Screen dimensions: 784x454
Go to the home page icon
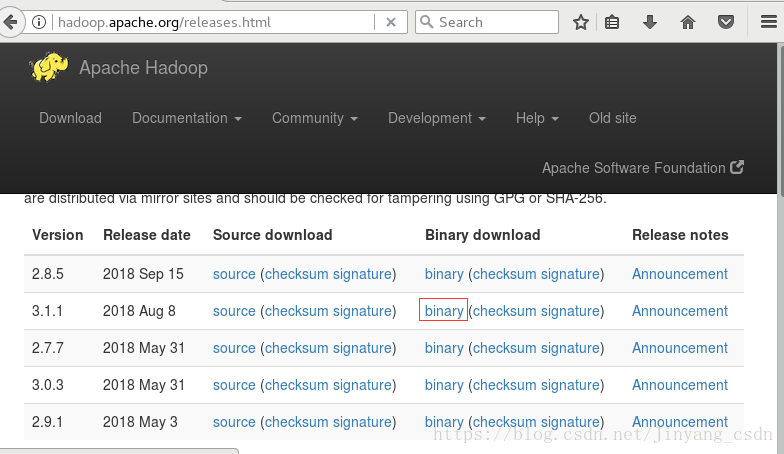(688, 22)
